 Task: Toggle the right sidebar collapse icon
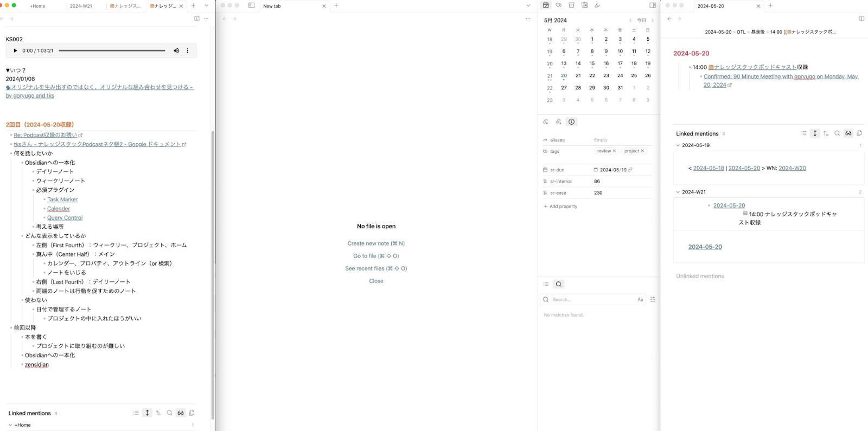pyautogui.click(x=653, y=5)
